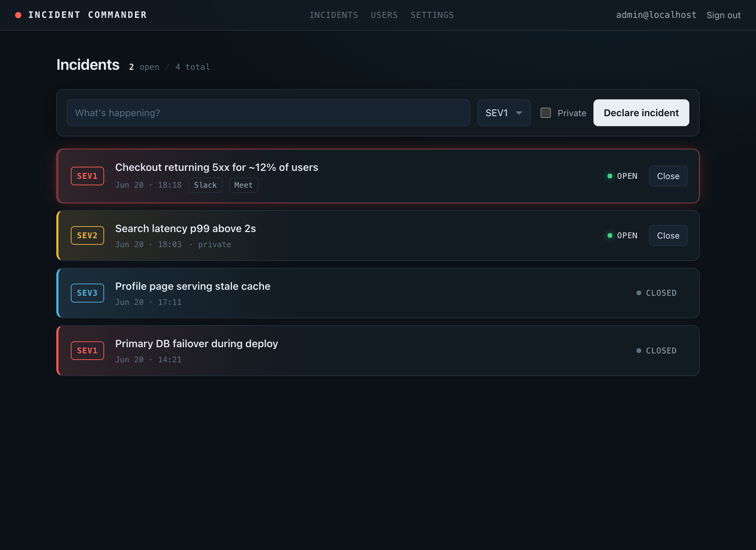Click the "Jun 20 · 18:03" timestamp
The height and width of the screenshot is (550, 756).
pos(148,244)
